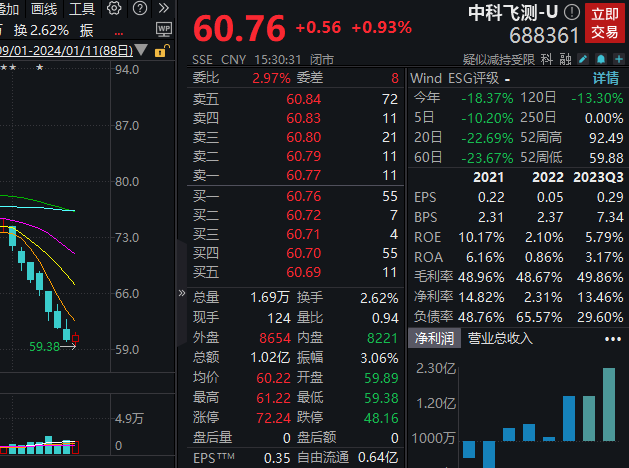Screen dimensions: 629x468
Task: Click the latest price 60.76 headline
Action: [239, 28]
